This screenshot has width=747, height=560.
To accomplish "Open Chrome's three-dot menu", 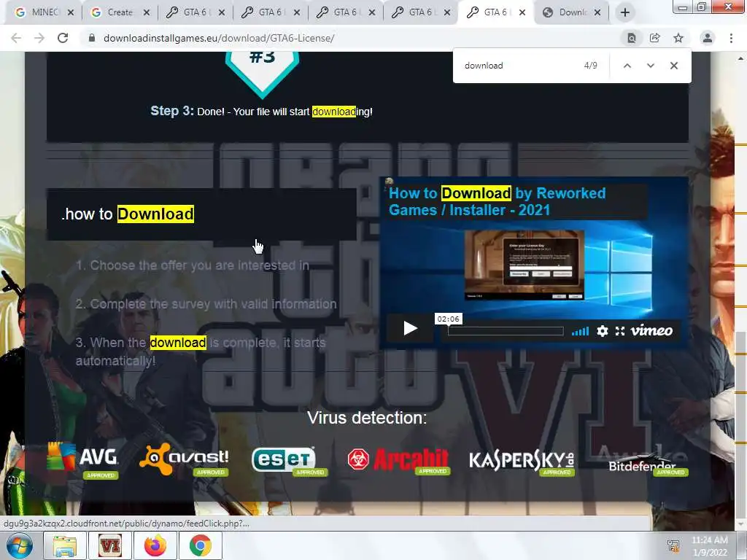I will [731, 38].
